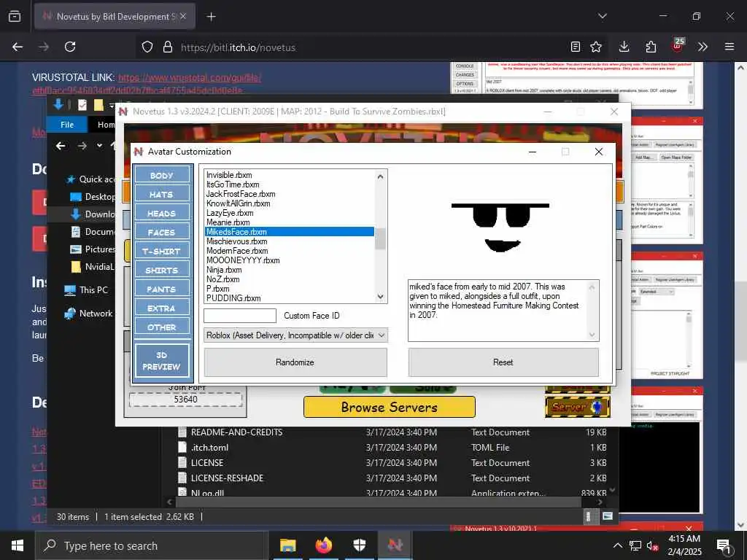Screen dimensions: 747x560
Task: Open Quick access in File Explorer sidebar
Action: point(92,179)
